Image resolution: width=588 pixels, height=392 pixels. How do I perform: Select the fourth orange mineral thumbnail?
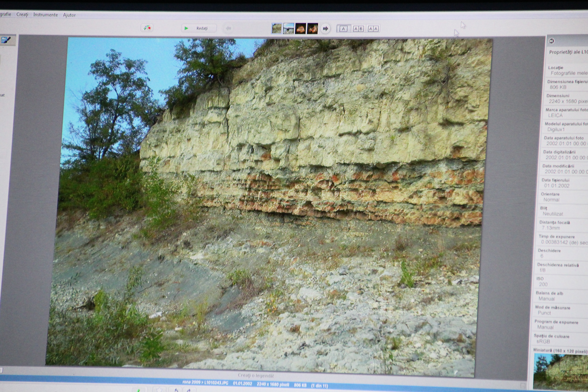click(313, 29)
